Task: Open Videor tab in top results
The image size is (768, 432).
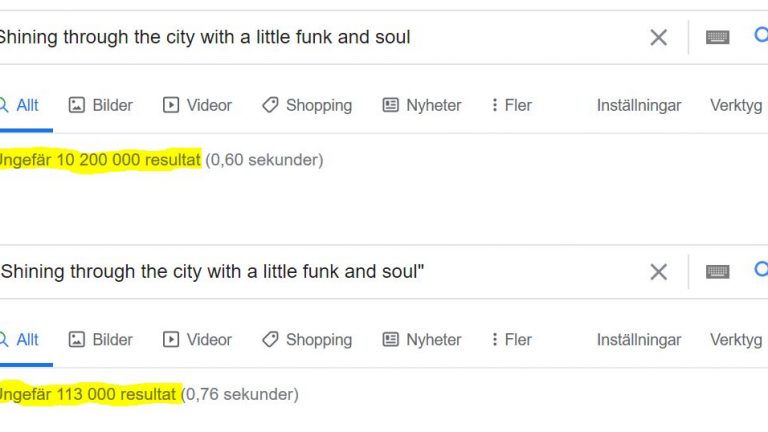Action: coord(197,105)
